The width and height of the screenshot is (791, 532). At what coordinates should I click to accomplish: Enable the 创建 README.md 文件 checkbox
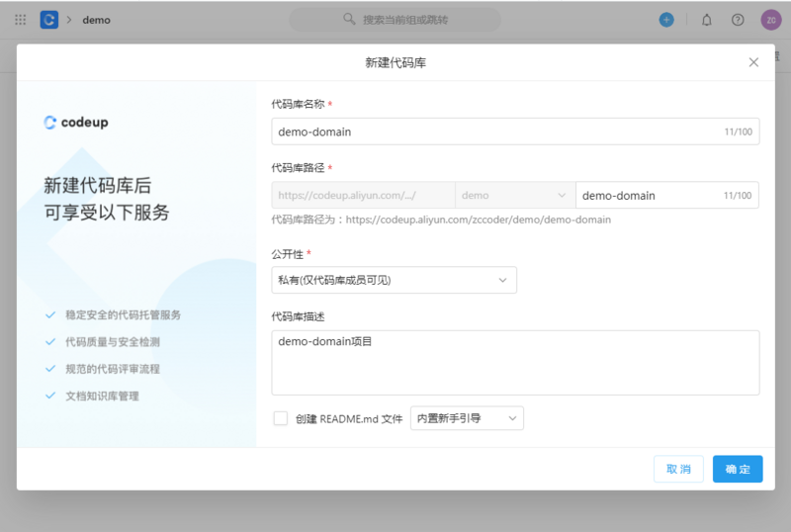[x=281, y=418]
